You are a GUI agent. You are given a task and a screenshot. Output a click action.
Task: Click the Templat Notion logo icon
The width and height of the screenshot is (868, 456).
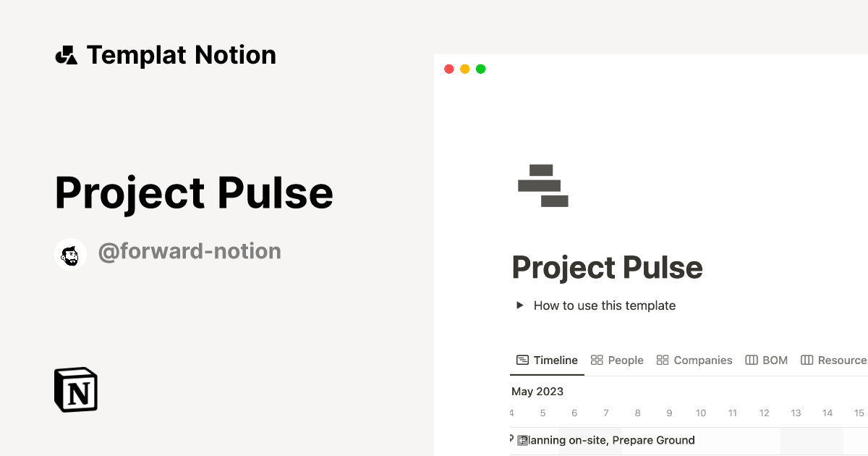point(67,54)
